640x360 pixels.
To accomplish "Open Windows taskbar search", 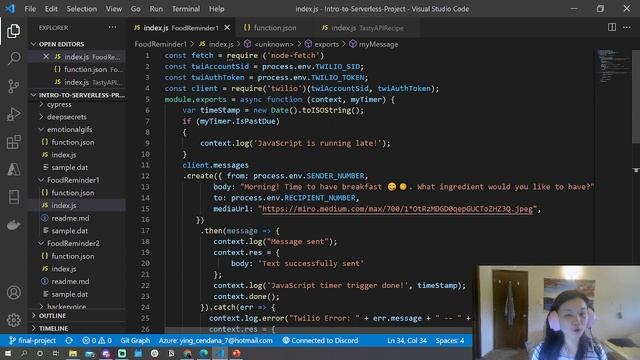I will (x=24, y=353).
